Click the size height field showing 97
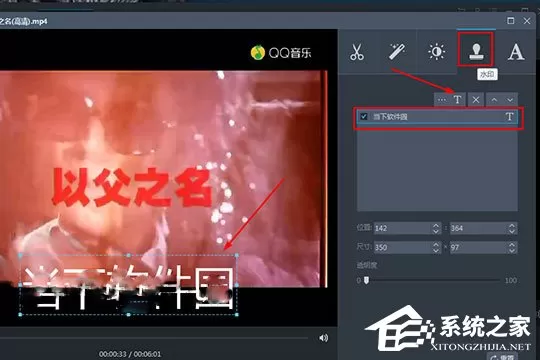 pyautogui.click(x=478, y=247)
